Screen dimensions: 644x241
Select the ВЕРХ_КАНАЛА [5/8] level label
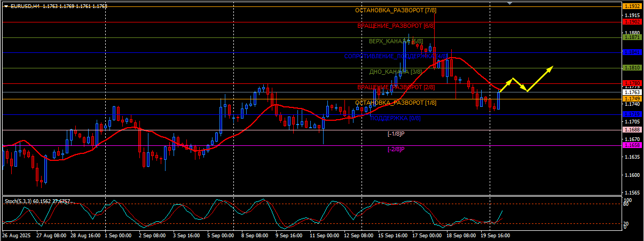tap(396, 41)
